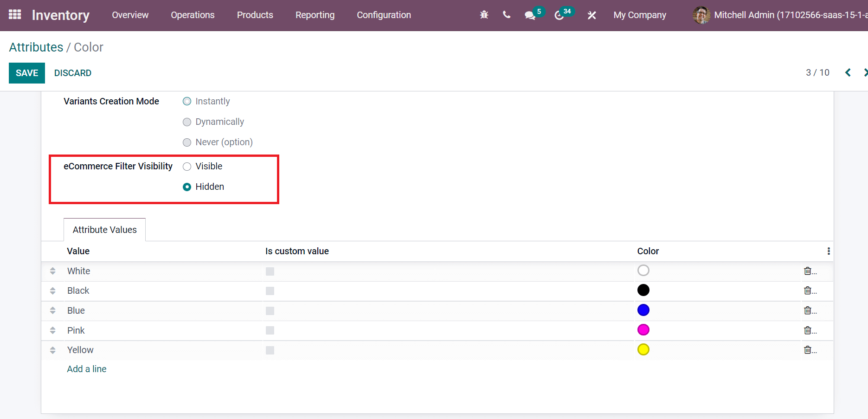Click the Black row drag handle
Viewport: 868px width, 419px height.
point(52,291)
